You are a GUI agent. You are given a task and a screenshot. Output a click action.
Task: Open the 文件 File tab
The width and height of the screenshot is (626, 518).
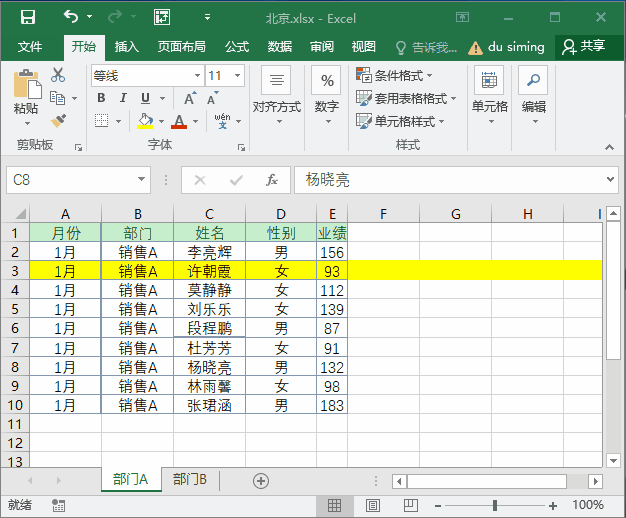point(30,47)
